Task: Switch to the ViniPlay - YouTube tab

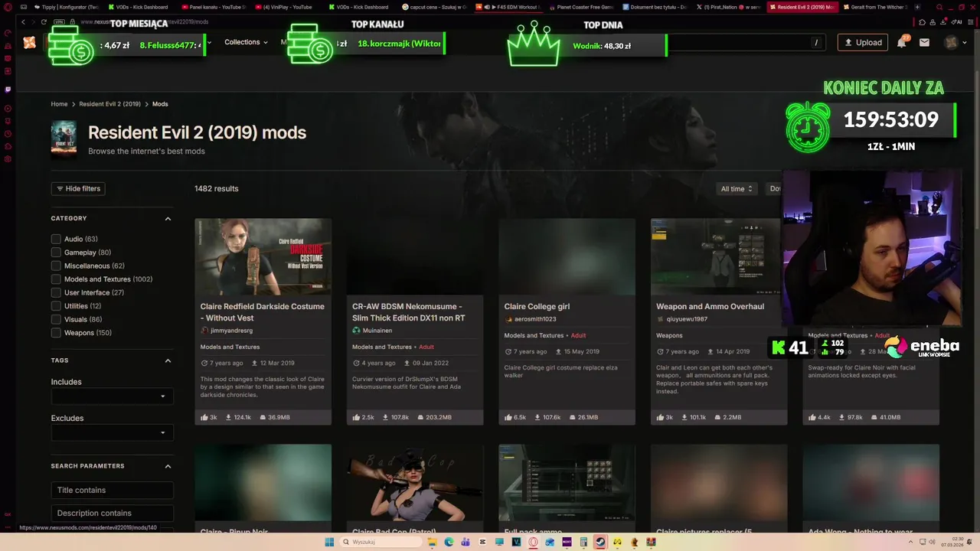Action: pos(285,7)
